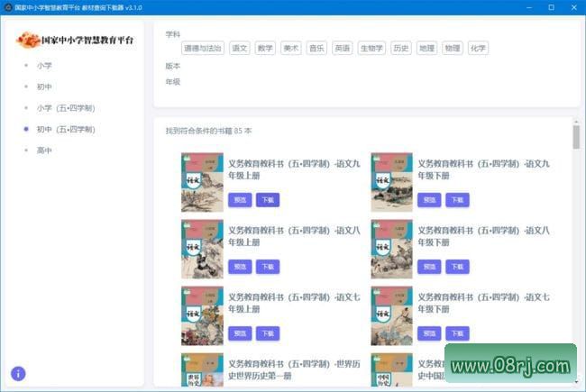
Task: Click the 版本 filter label
Action: point(173,66)
